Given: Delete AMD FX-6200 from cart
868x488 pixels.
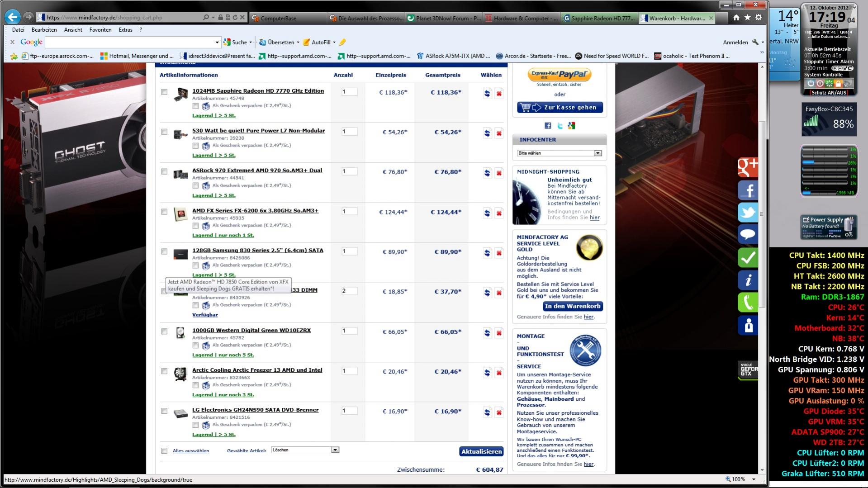Looking at the screenshot, I should click(x=499, y=213).
